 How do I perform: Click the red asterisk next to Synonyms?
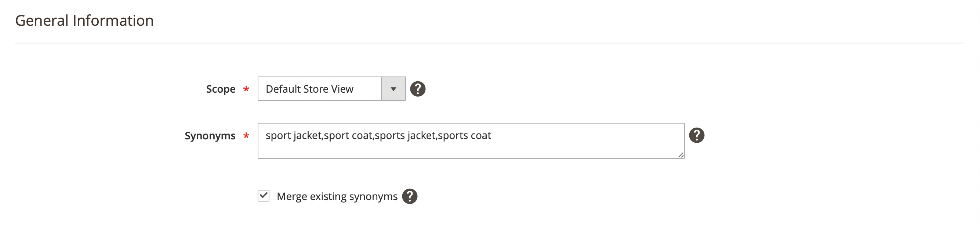(x=246, y=136)
